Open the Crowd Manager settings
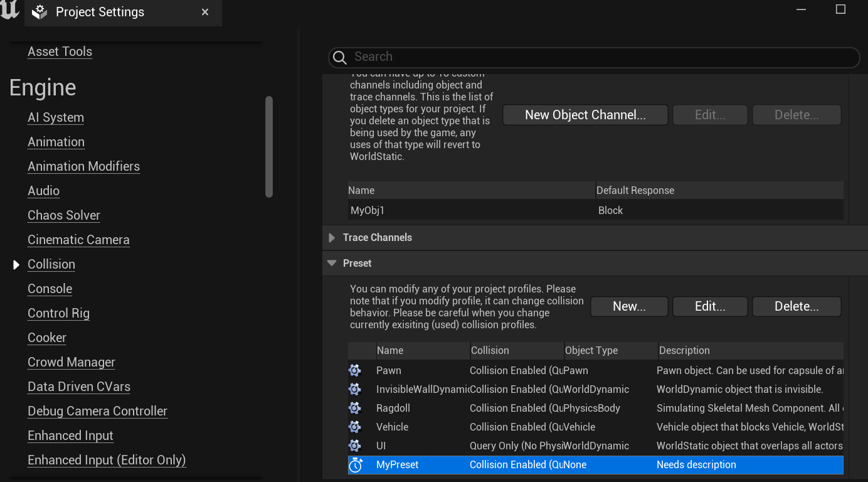This screenshot has width=868, height=482. coord(71,362)
